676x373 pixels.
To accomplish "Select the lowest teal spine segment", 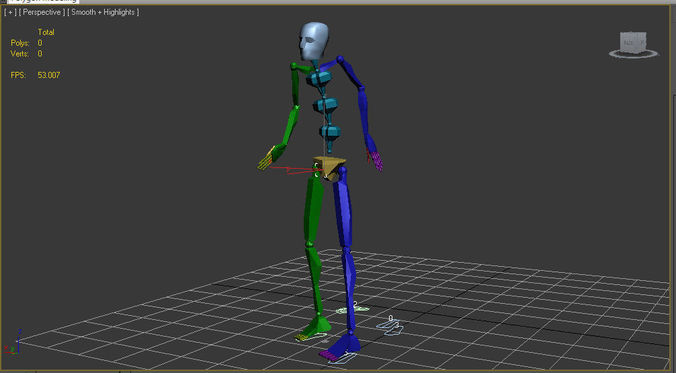I will pos(330,131).
